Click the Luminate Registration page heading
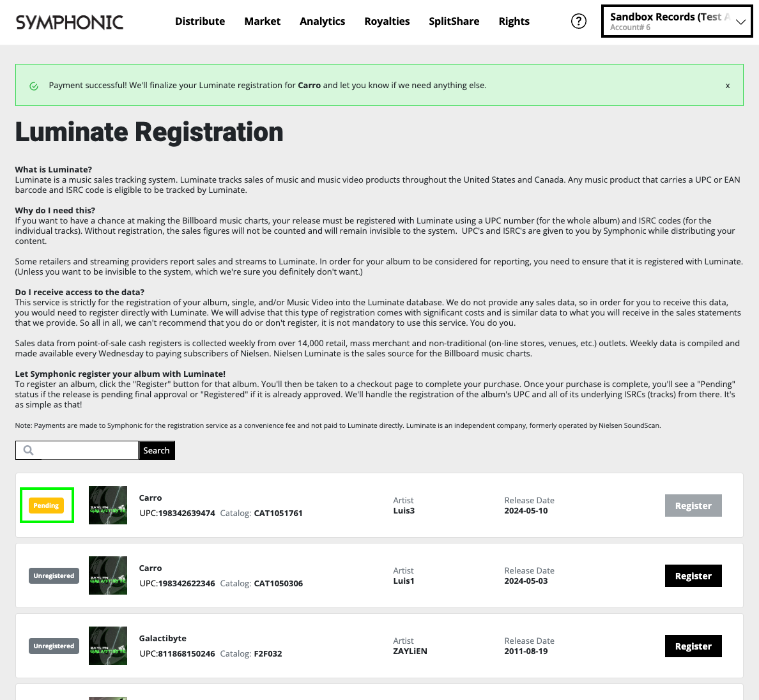This screenshot has width=759, height=700. pyautogui.click(x=149, y=132)
